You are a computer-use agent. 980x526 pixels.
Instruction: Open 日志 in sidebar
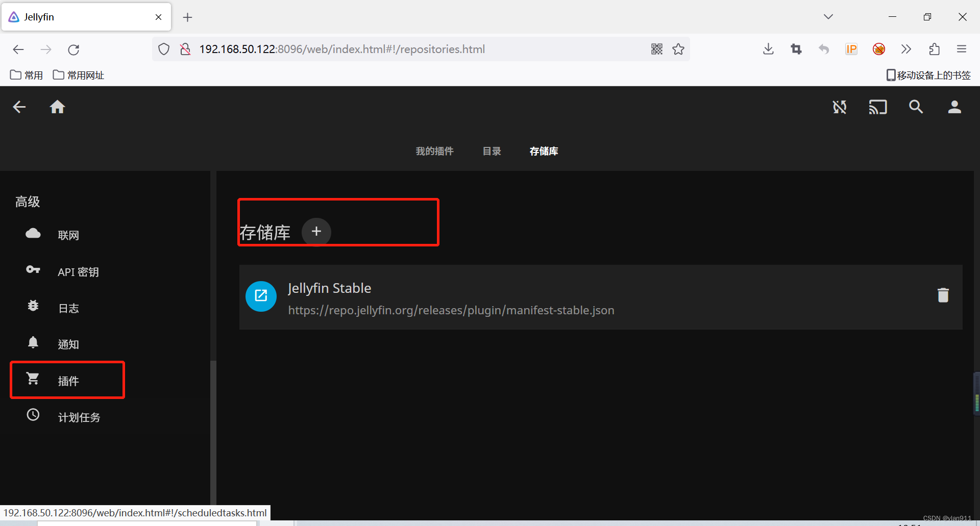(105, 308)
